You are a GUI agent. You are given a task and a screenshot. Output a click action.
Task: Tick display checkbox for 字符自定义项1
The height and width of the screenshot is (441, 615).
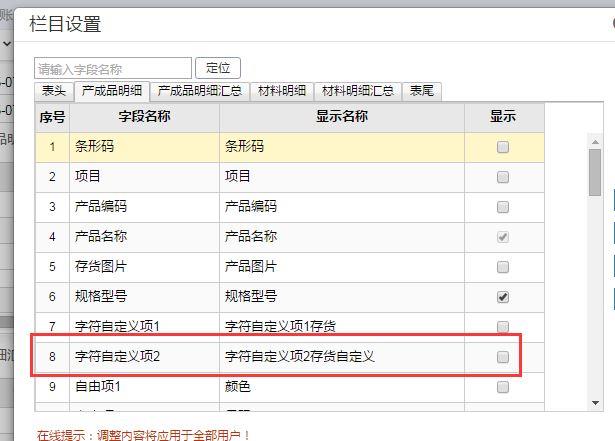point(503,326)
